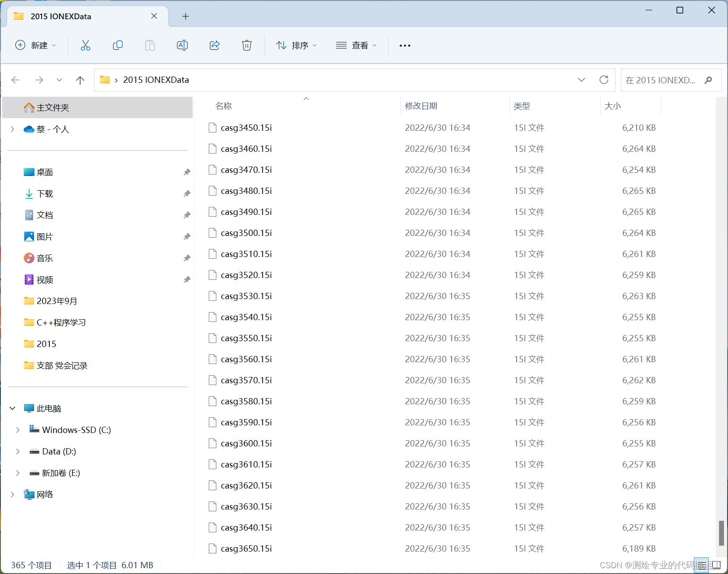This screenshot has height=574, width=728.
Task: Sort by 大小 column header
Action: pyautogui.click(x=613, y=106)
